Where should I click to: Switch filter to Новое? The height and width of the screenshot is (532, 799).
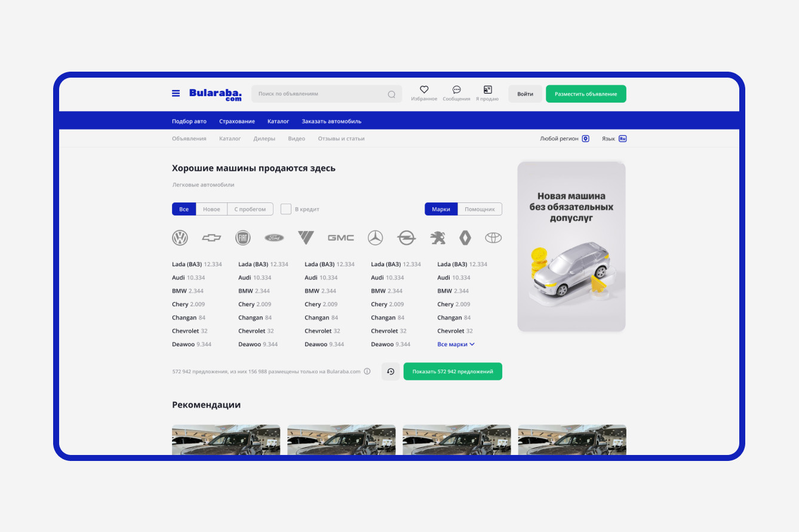(211, 209)
